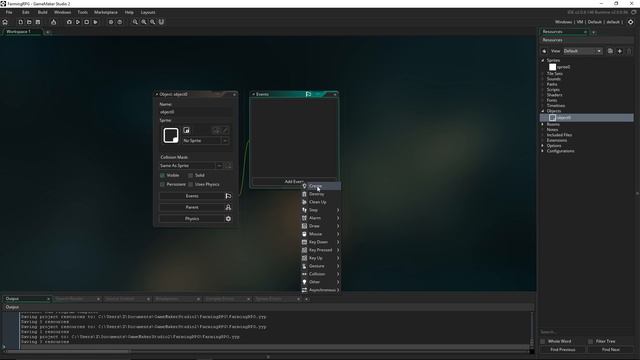Viewport: 640px width, 360px height.
Task: Switch to the Workspace 1 tab
Action: (22, 32)
